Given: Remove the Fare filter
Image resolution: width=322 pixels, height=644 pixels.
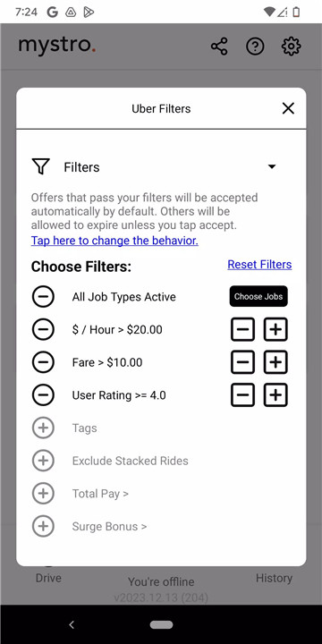Looking at the screenshot, I should pos(43,362).
